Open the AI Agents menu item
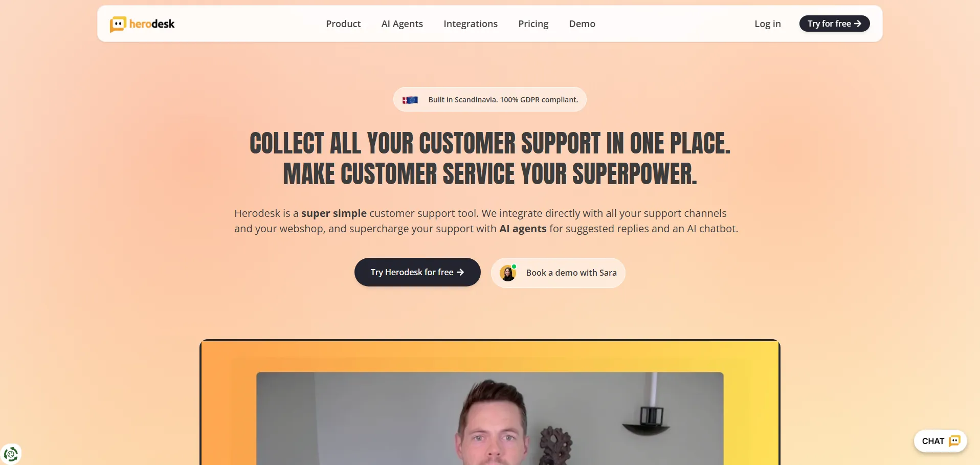This screenshot has height=465, width=980. (x=402, y=24)
